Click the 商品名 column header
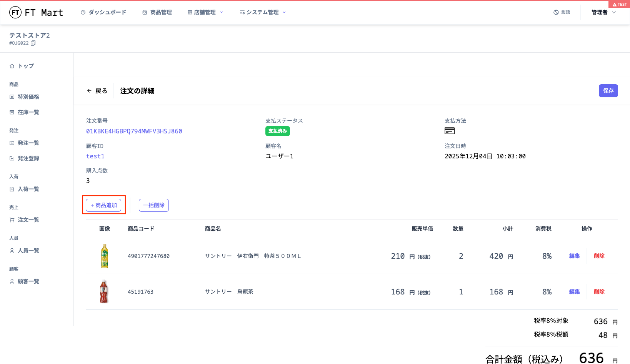Viewport: 630px width, 364px height. click(213, 229)
